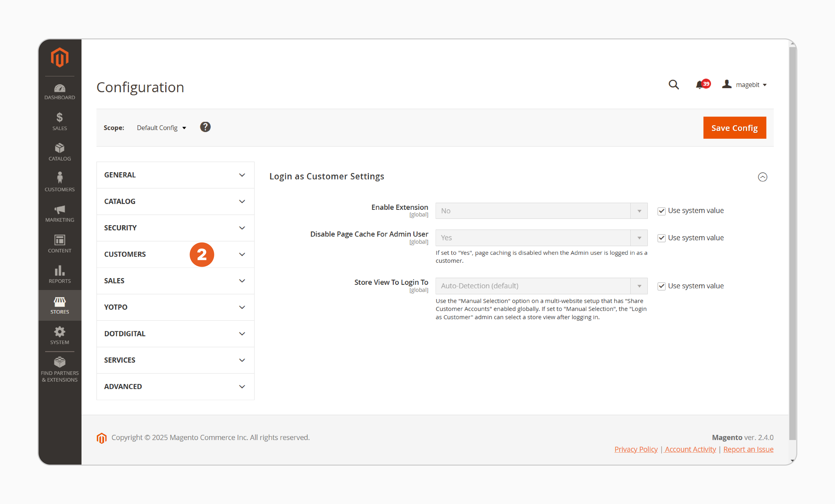Click the Save Config button

[734, 128]
